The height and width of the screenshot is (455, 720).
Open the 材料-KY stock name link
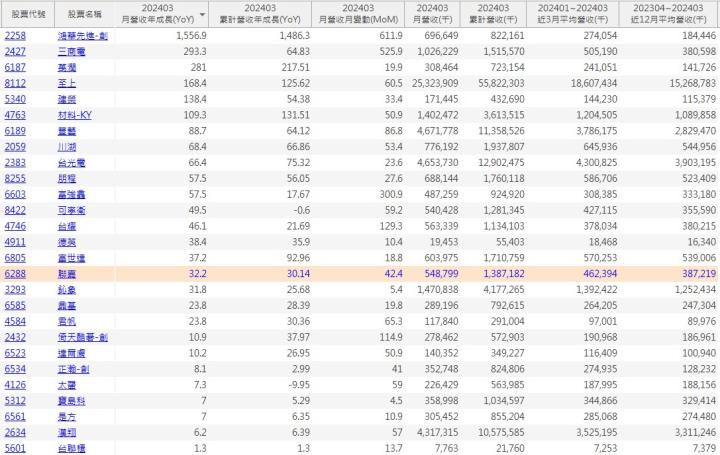click(x=74, y=115)
